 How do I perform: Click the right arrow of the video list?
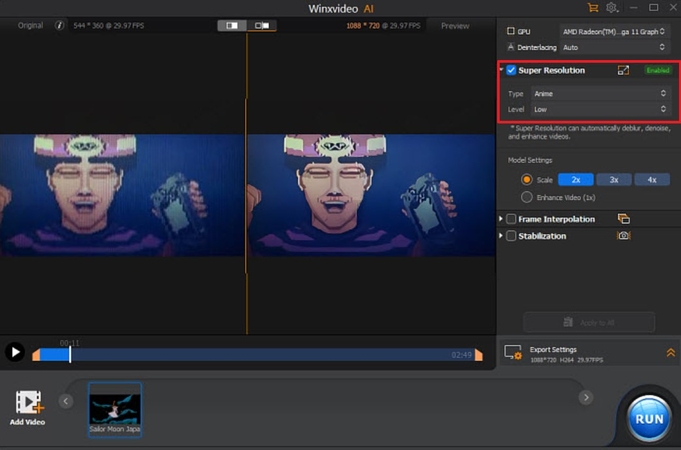[585, 397]
